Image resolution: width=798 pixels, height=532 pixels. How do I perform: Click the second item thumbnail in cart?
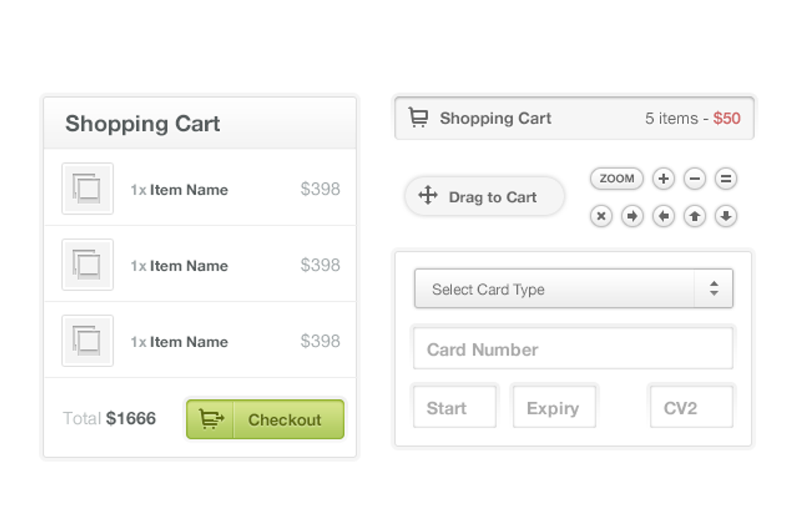pos(88,265)
